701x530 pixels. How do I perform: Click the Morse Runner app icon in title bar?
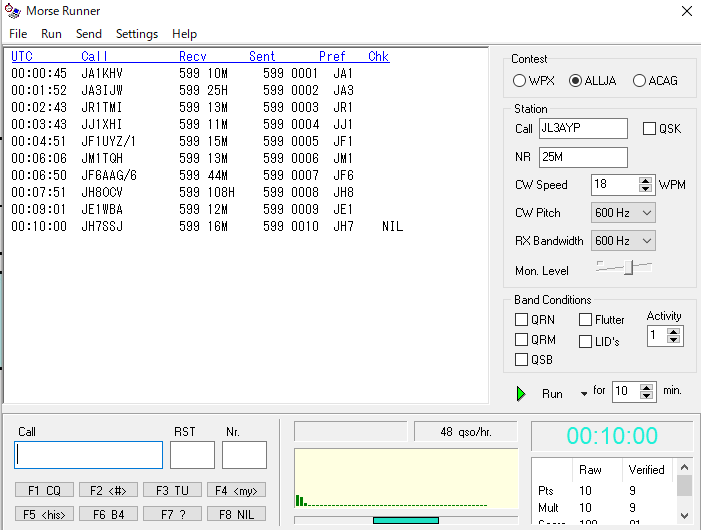point(13,11)
